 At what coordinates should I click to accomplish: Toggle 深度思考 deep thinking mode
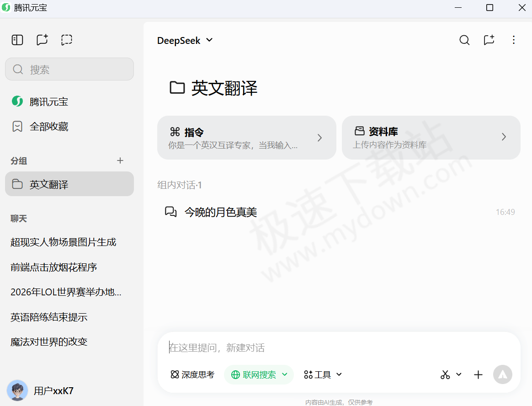click(192, 375)
